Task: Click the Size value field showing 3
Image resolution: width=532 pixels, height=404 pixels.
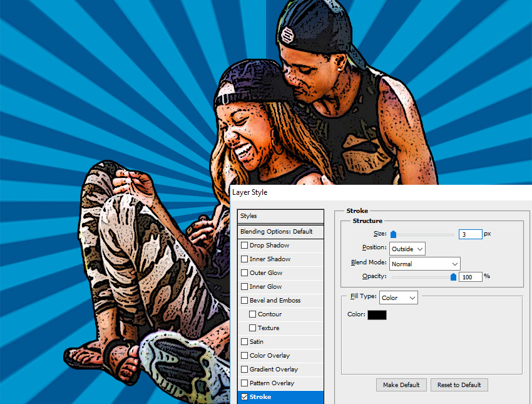Action: coord(470,234)
